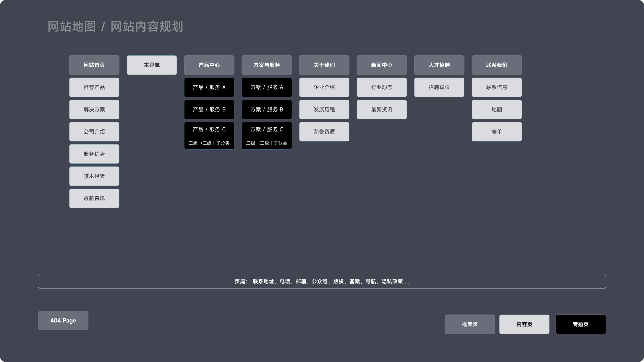This screenshot has width=644, height=362.
Task: Click the 方案 / 服务 B box
Action: click(x=267, y=110)
